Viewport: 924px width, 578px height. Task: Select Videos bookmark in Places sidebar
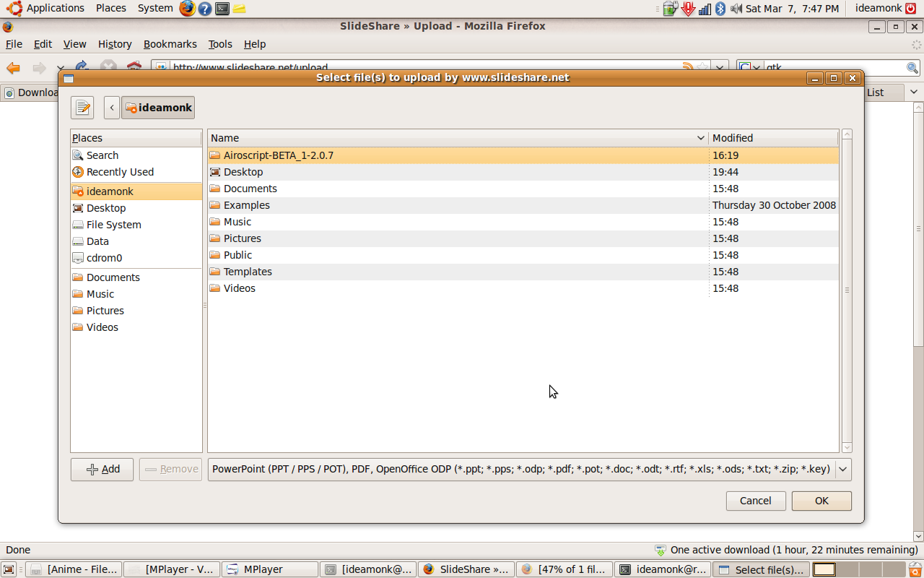click(x=136, y=327)
